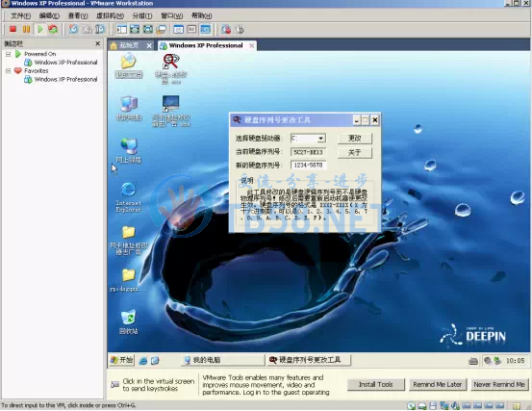The image size is (532, 411).
Task: Open the 网卡地址修改 folder on desktop
Action: [129, 240]
